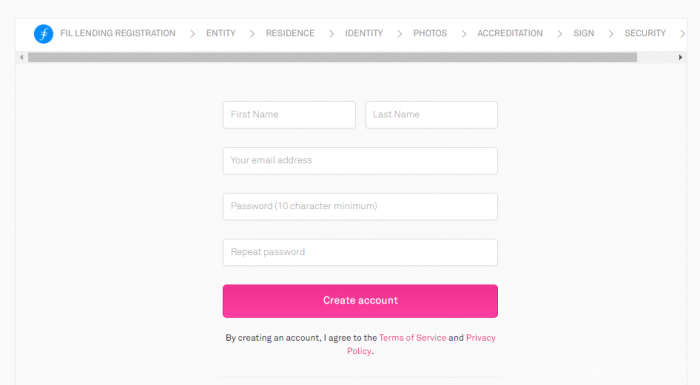The image size is (700, 385).
Task: Click the Password (10 character minimum) field
Action: pos(360,206)
